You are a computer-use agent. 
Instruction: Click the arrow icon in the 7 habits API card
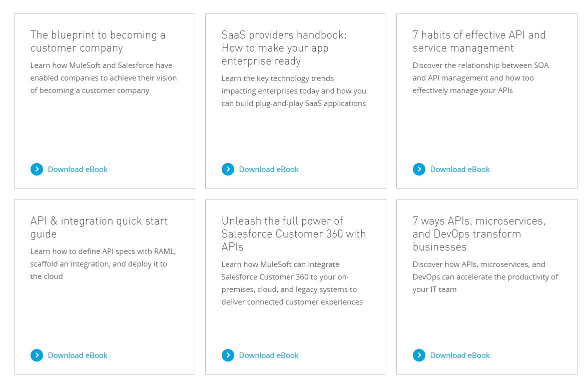[419, 169]
